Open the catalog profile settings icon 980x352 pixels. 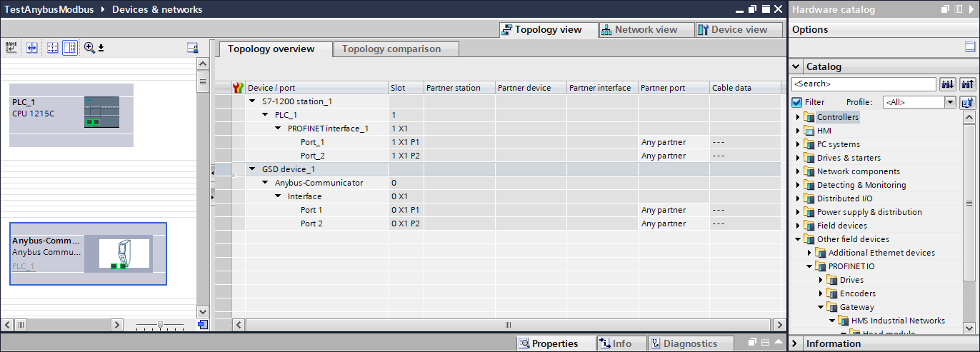point(967,102)
